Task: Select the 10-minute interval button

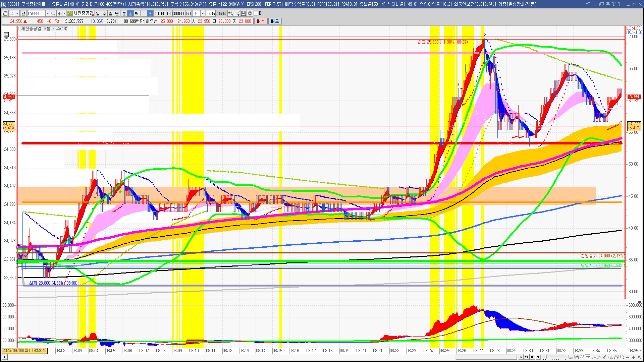Action: (157, 13)
